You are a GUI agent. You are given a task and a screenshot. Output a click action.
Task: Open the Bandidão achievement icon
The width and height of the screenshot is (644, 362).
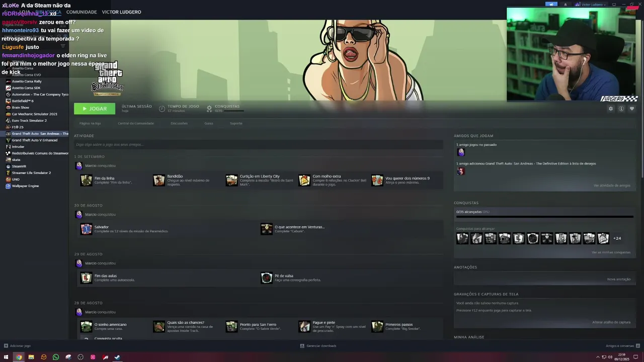pos(159,180)
